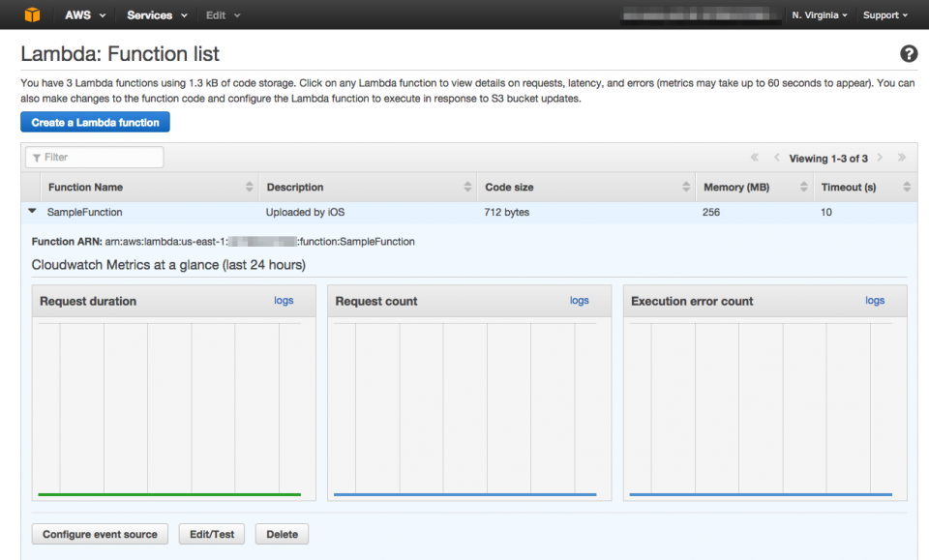Open logs for Request count

point(579,300)
